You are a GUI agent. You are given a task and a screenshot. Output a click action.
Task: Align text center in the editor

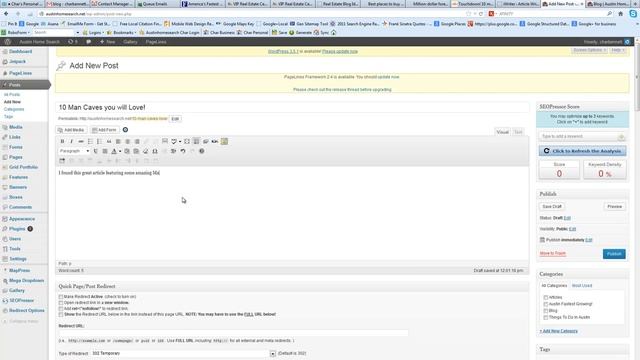pyautogui.click(x=128, y=141)
